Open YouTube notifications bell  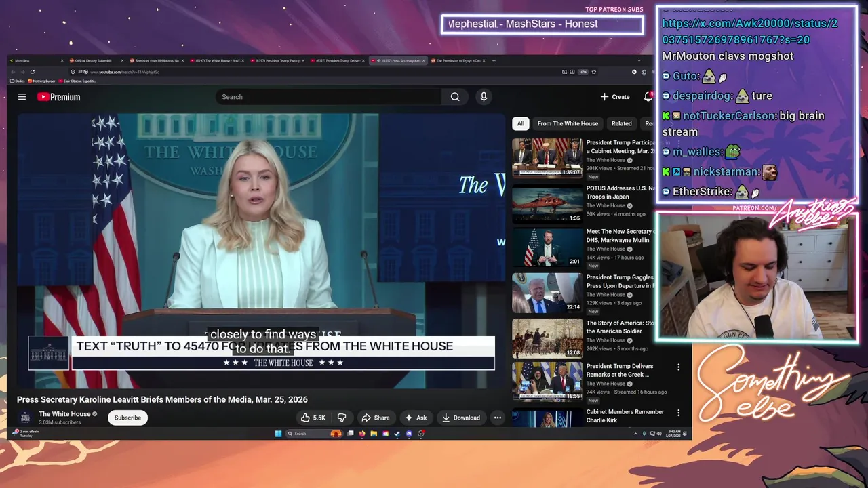pyautogui.click(x=648, y=97)
